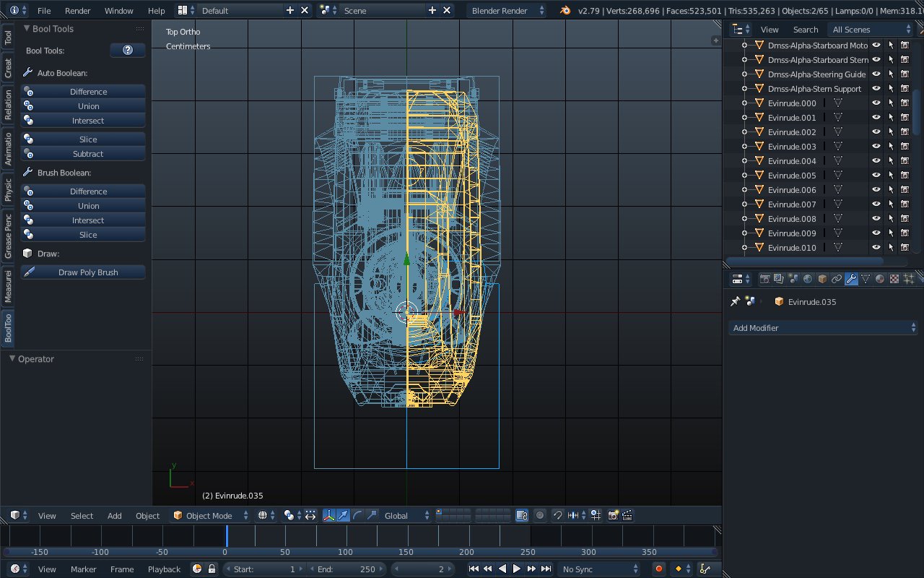Viewport: 924px width, 578px height.
Task: Open the Render properties camera icon
Action: click(764, 279)
